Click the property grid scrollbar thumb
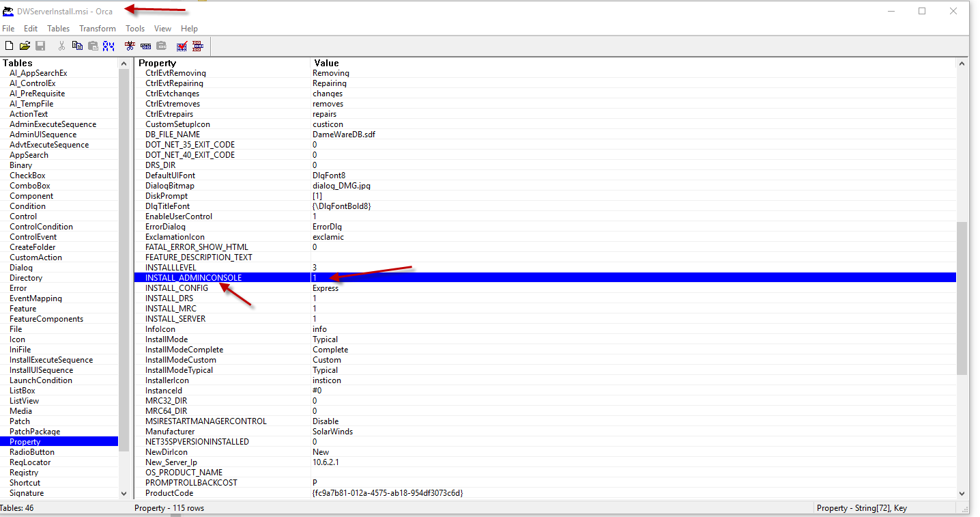 (962, 298)
